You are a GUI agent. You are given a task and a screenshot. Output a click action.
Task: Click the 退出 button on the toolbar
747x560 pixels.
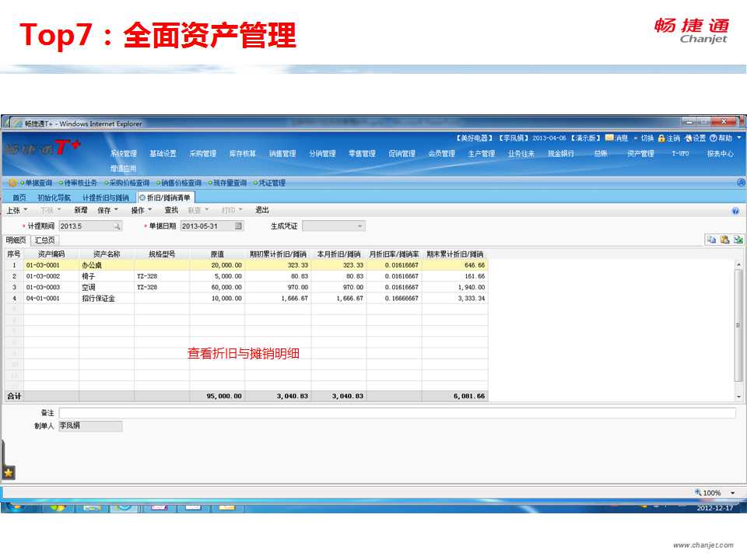(x=262, y=210)
